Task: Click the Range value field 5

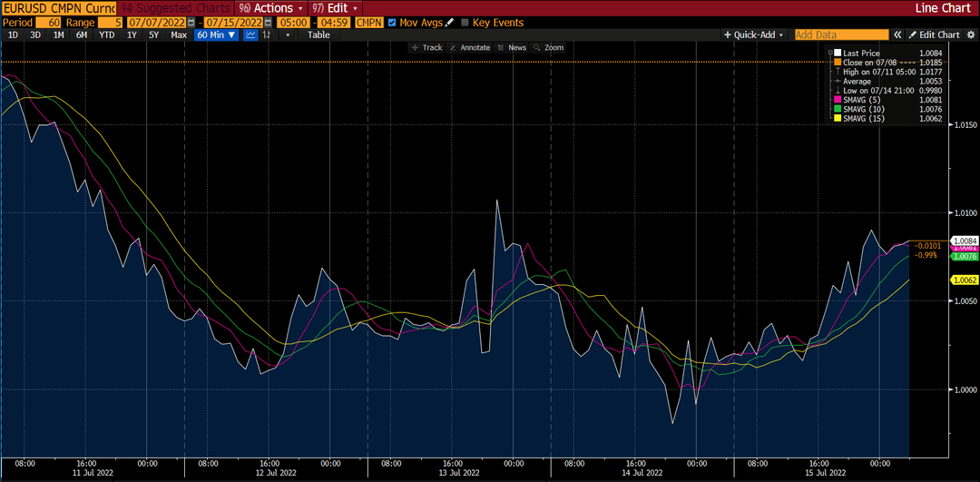Action: click(x=111, y=23)
